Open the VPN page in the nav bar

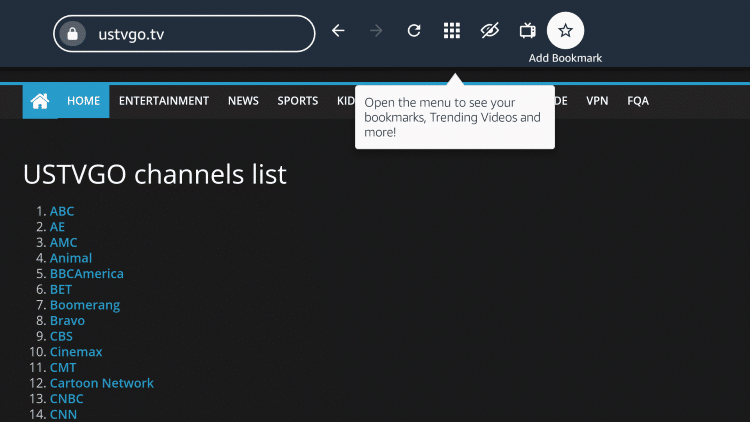click(x=597, y=101)
